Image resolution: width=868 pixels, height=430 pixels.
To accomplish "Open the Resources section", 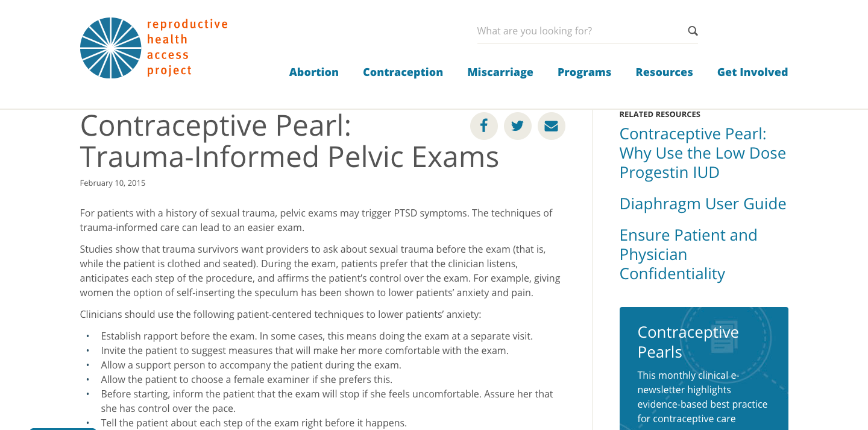I will pyautogui.click(x=664, y=72).
